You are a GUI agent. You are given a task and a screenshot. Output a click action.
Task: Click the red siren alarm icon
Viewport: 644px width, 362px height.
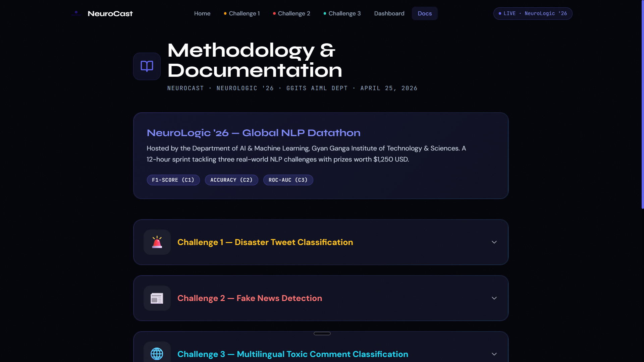[157, 242]
